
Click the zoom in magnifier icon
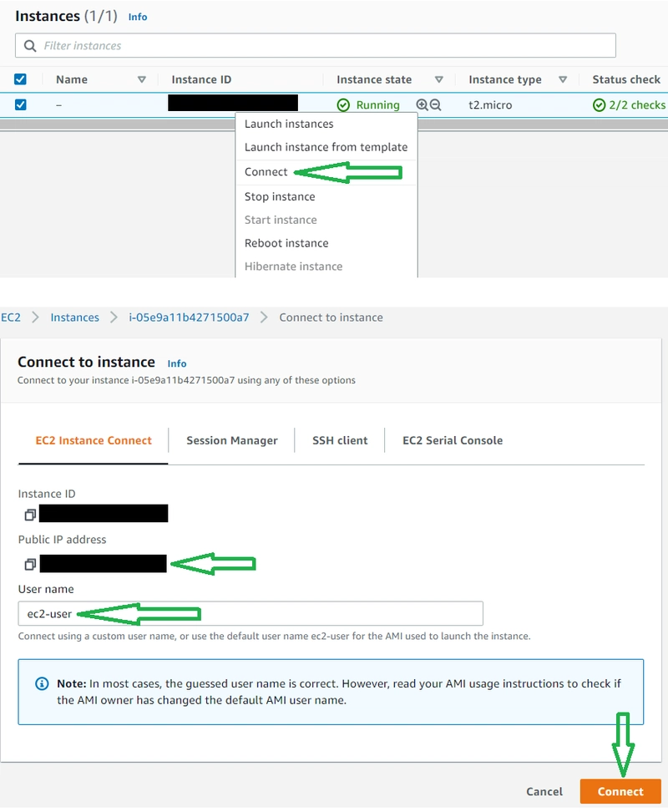click(422, 105)
